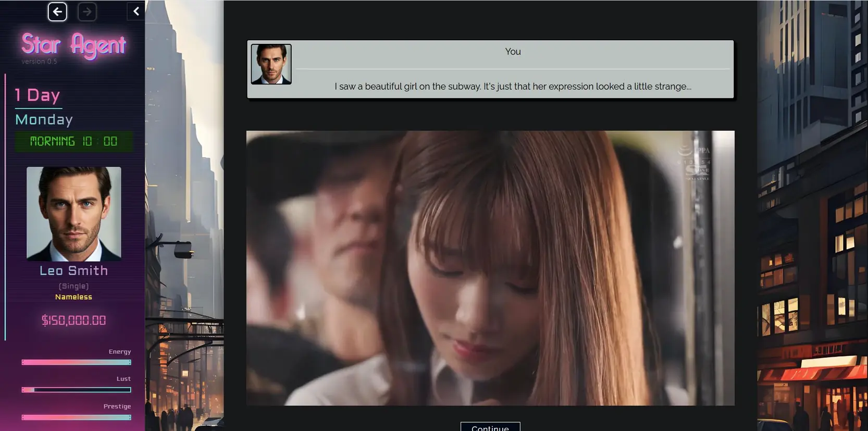Click the $150,000.00 money amount
Viewport: 868px width, 431px height.
point(73,321)
